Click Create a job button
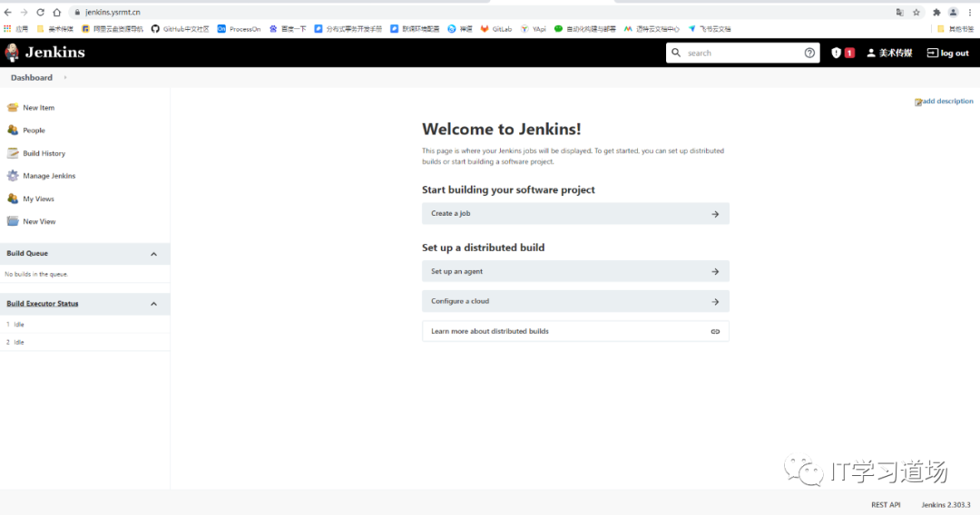 click(x=575, y=213)
